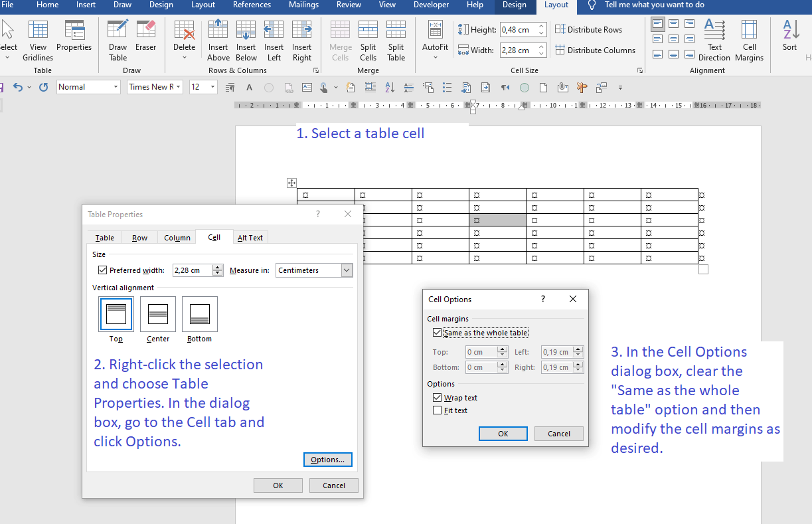The image size is (812, 524).
Task: Select the Eraser tool
Action: (x=145, y=40)
